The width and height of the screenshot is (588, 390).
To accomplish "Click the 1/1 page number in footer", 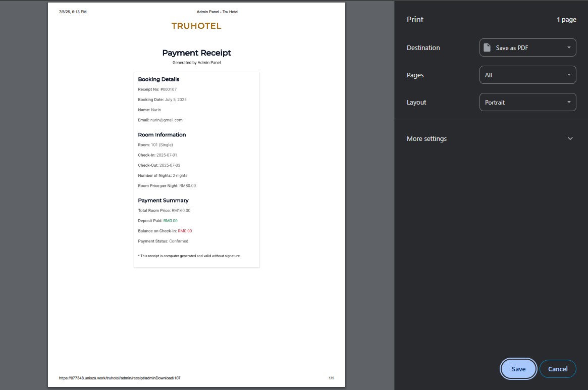I will coord(331,378).
